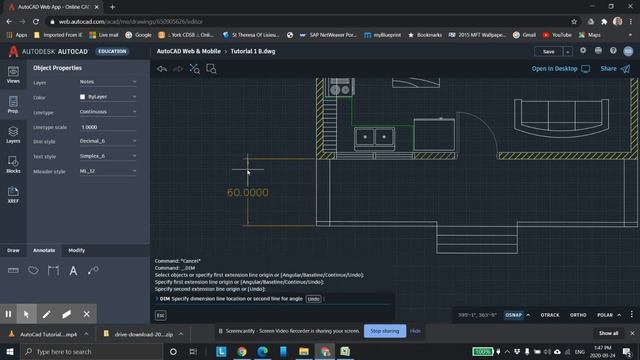Open the Views panel
This screenshot has height=360, width=640.
tap(13, 75)
